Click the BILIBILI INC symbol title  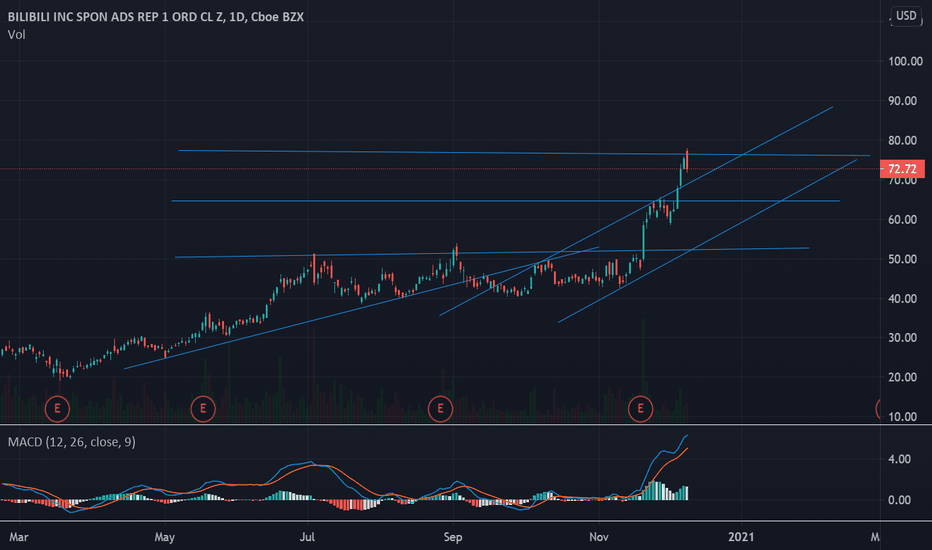[156, 17]
